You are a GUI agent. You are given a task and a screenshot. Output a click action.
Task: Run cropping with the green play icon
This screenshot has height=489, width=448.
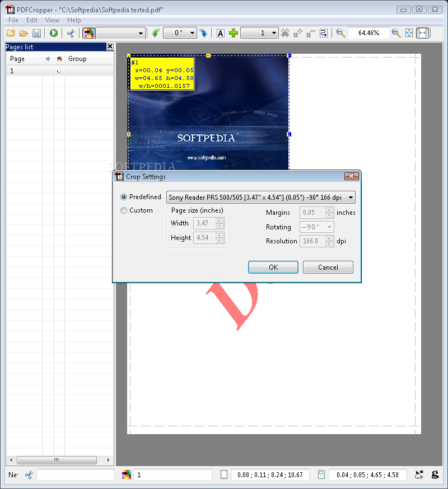(54, 33)
